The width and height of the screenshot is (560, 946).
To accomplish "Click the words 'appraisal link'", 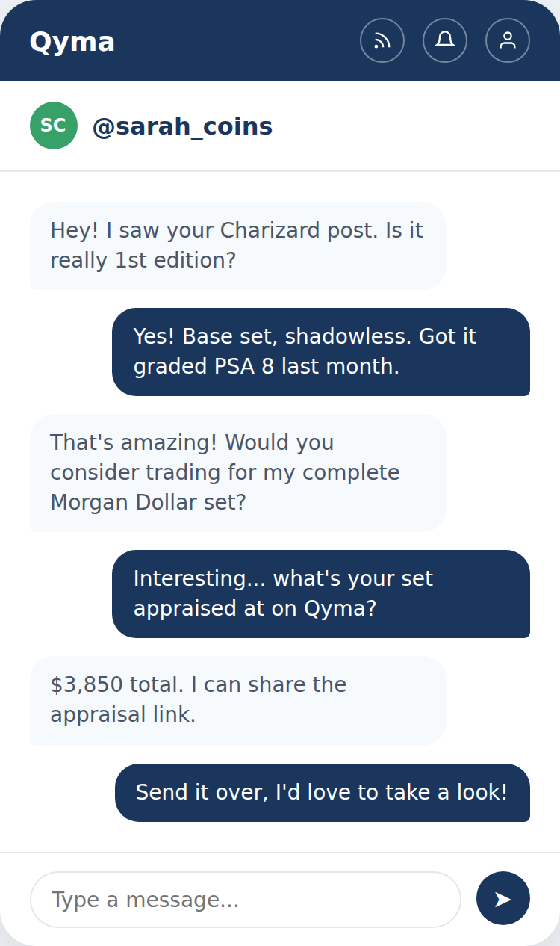I will pyautogui.click(x=122, y=715).
